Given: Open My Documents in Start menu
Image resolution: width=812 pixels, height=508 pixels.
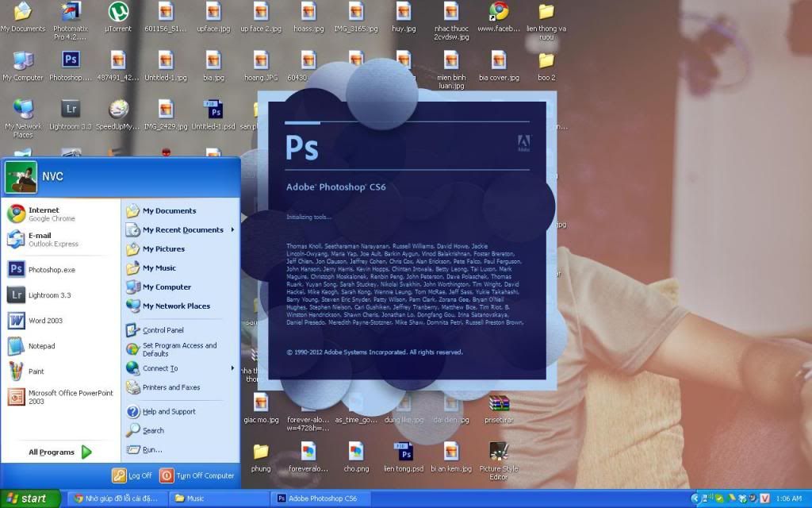Looking at the screenshot, I should point(181,210).
